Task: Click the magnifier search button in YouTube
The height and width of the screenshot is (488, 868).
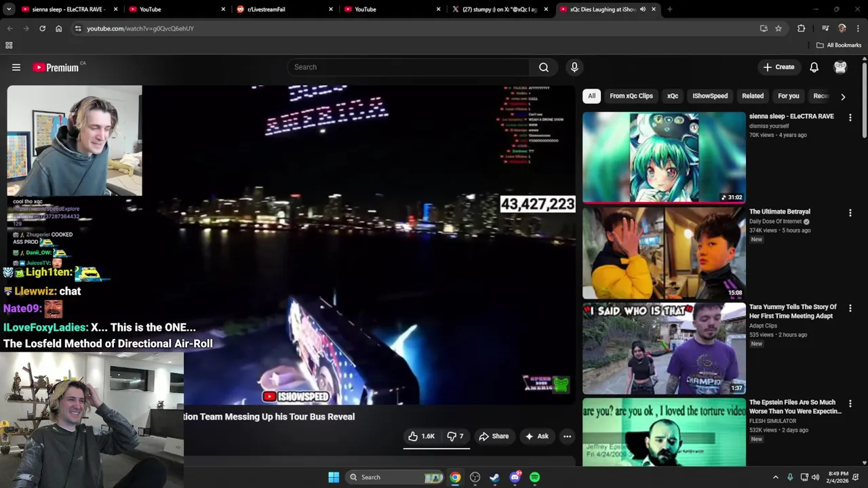Action: click(x=544, y=67)
